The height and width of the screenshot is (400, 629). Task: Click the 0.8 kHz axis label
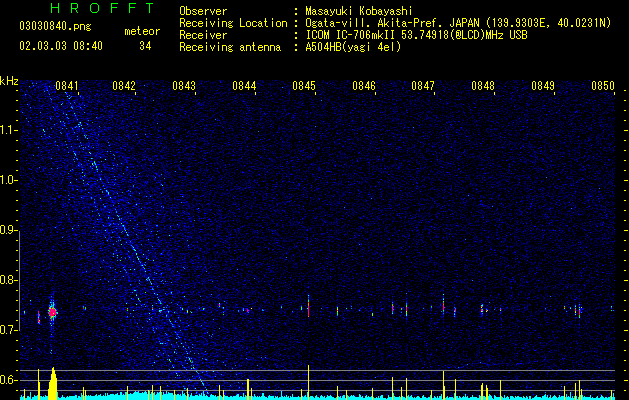click(x=8, y=280)
